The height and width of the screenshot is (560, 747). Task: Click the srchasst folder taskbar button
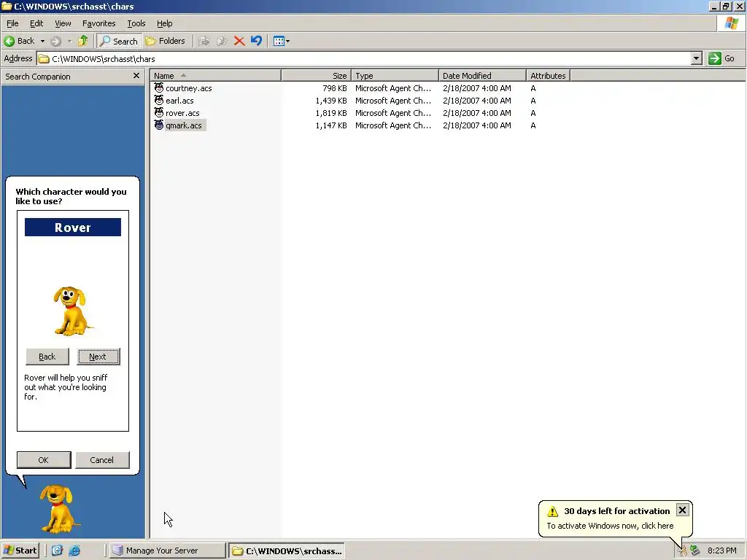pos(286,551)
